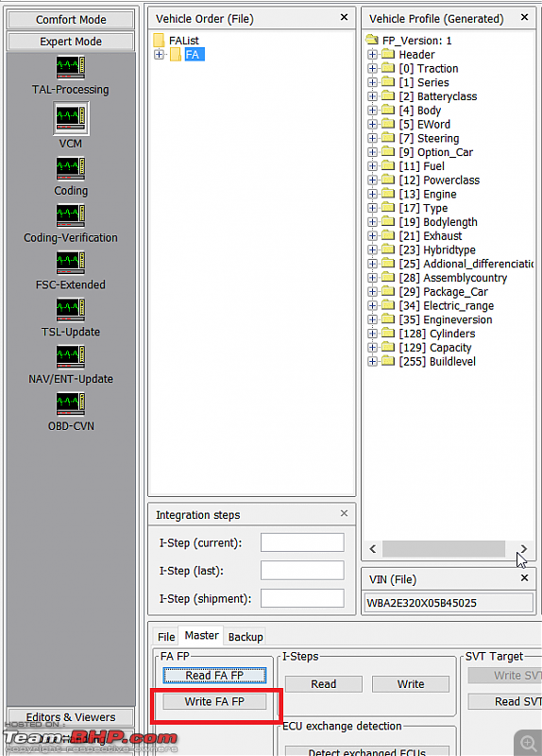The width and height of the screenshot is (542, 756).
Task: Open Expert Mode
Action: [x=71, y=42]
